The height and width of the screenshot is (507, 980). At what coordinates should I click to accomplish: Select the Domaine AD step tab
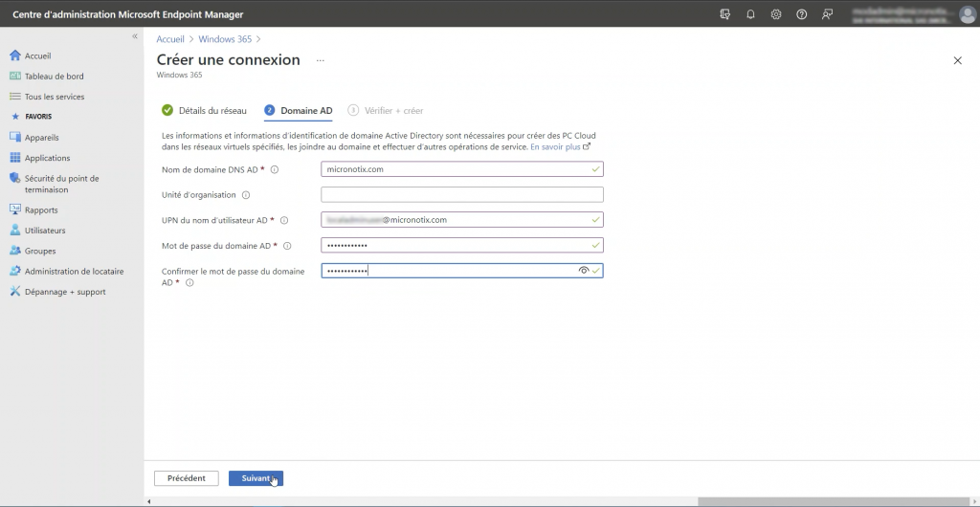(299, 111)
